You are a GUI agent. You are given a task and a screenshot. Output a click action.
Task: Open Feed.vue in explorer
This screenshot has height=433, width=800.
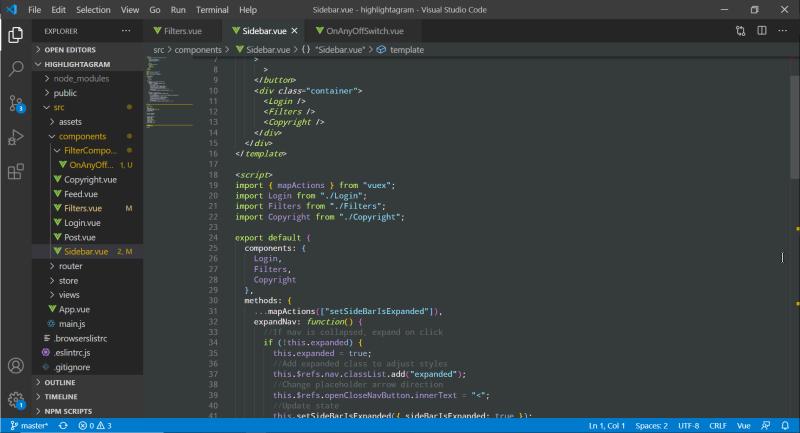point(81,194)
